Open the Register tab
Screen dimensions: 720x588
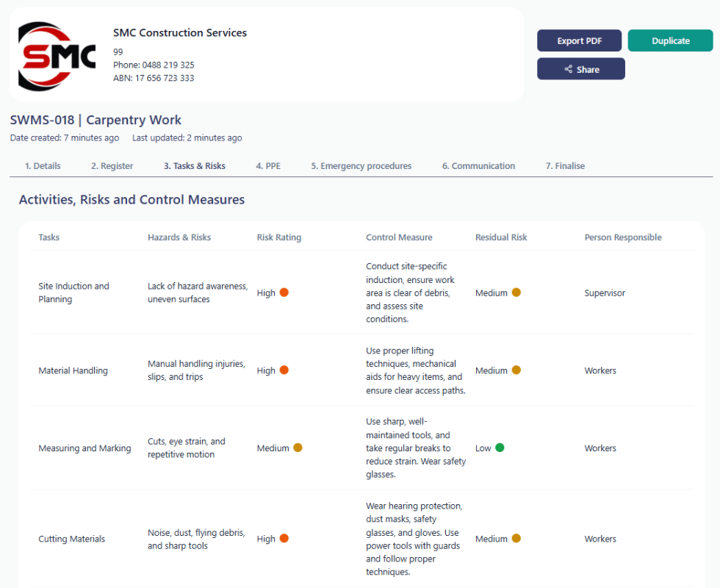(112, 166)
